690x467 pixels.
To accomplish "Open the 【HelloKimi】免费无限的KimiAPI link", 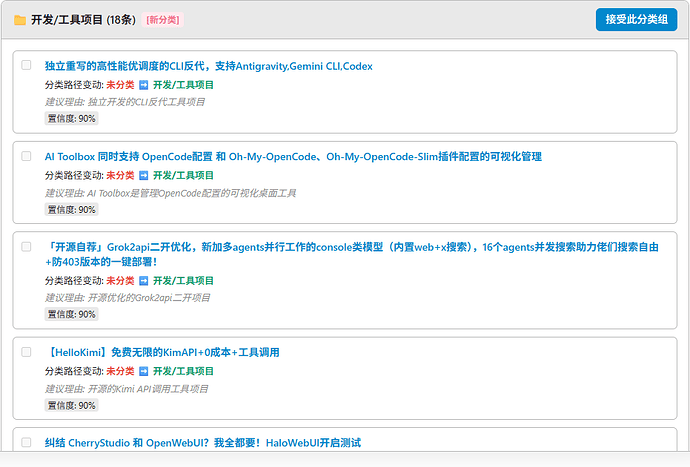I will pos(162,353).
